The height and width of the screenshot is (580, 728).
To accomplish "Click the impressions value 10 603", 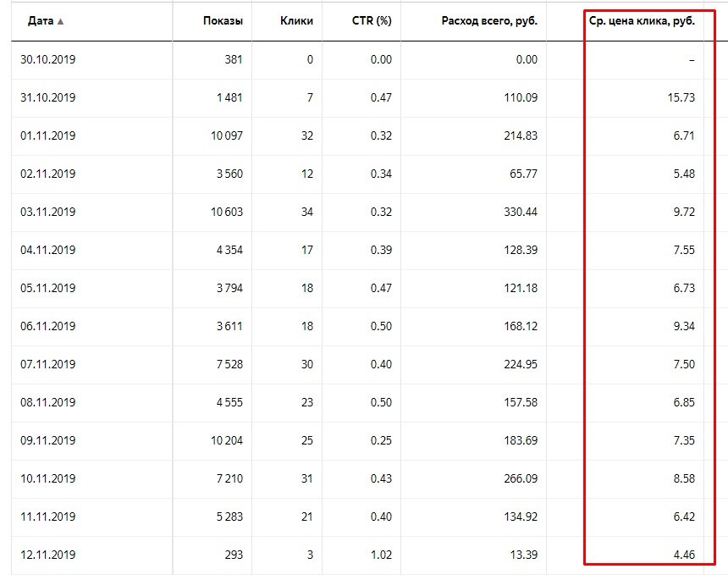I will [x=224, y=212].
